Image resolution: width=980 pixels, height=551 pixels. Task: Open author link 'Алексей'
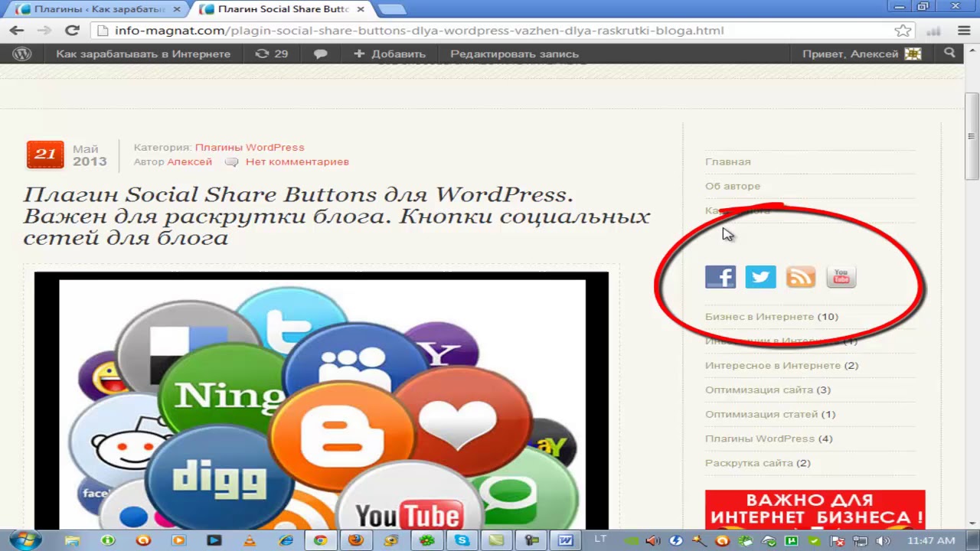[190, 161]
